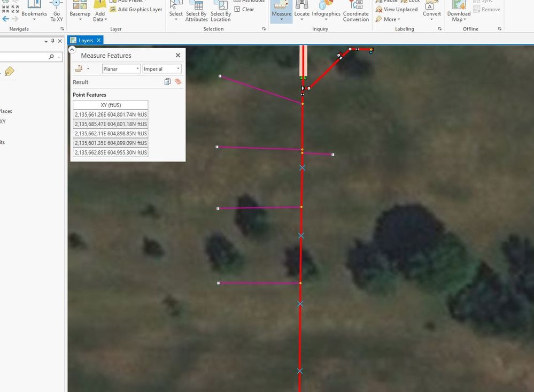
Task: Click the Go To XY tool
Action: [x=57, y=11]
